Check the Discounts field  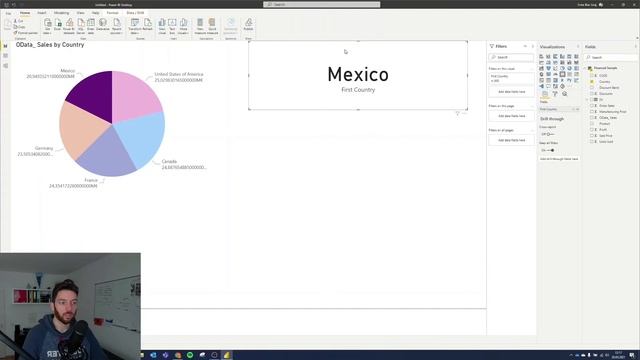click(592, 93)
